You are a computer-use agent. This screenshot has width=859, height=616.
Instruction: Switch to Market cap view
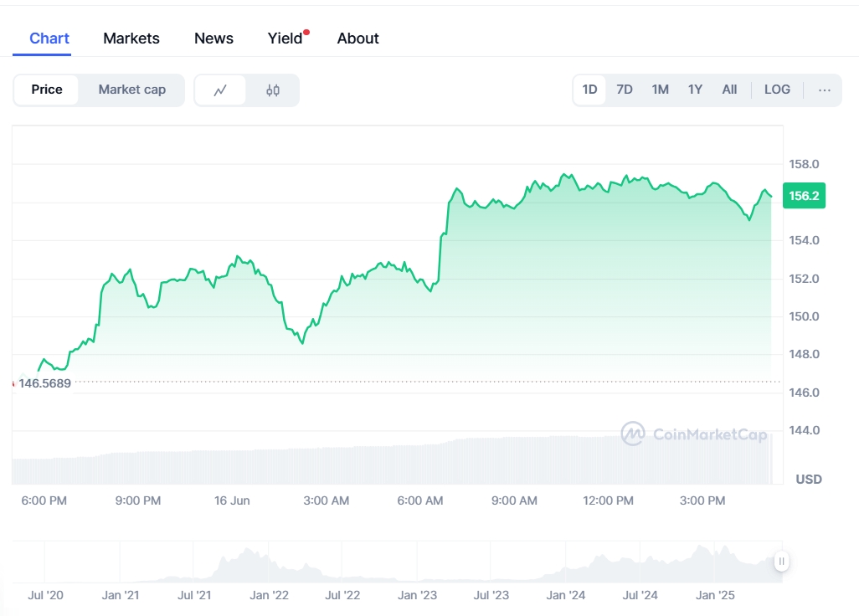point(132,90)
